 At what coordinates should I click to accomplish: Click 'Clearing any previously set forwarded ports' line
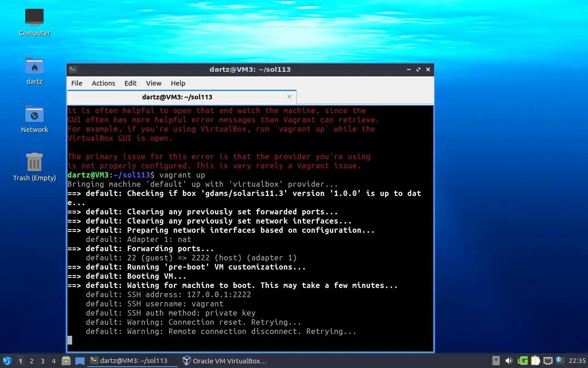click(203, 212)
